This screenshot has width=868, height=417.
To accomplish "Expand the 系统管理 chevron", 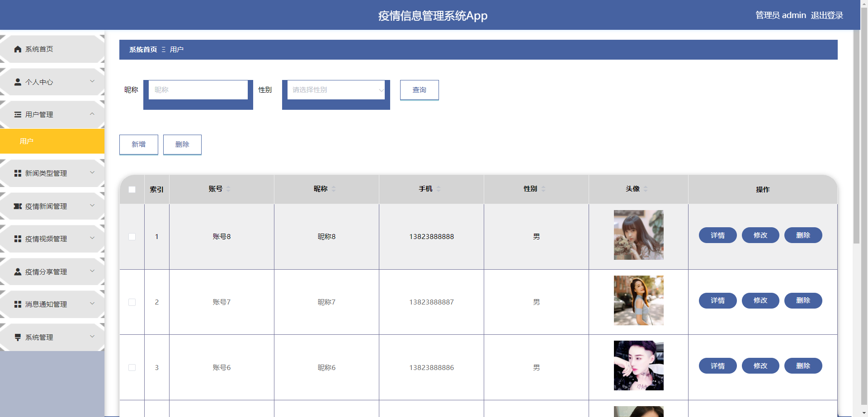I will tap(92, 337).
